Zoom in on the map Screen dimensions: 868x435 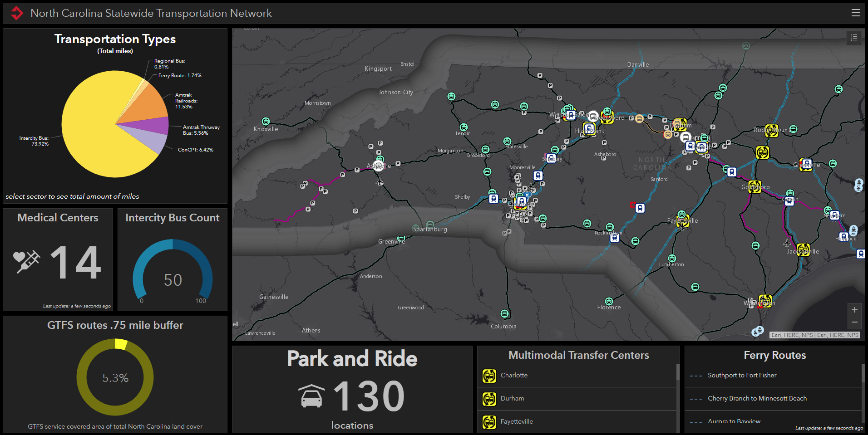pyautogui.click(x=854, y=310)
